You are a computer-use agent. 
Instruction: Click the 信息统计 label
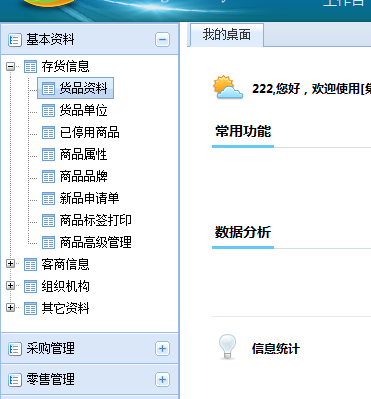(276, 349)
